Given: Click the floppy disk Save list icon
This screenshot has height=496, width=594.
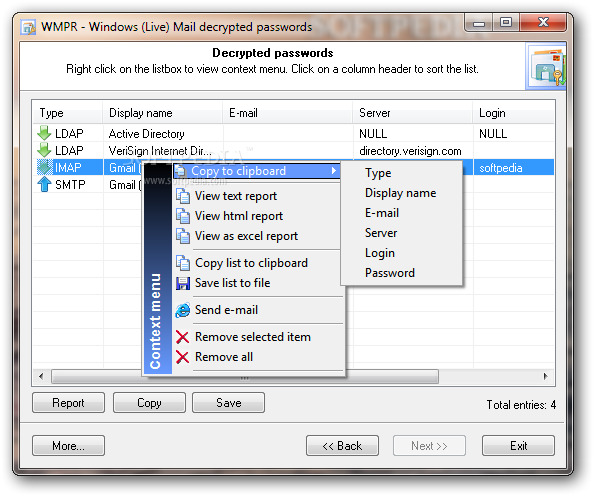Looking at the screenshot, I should [x=183, y=283].
